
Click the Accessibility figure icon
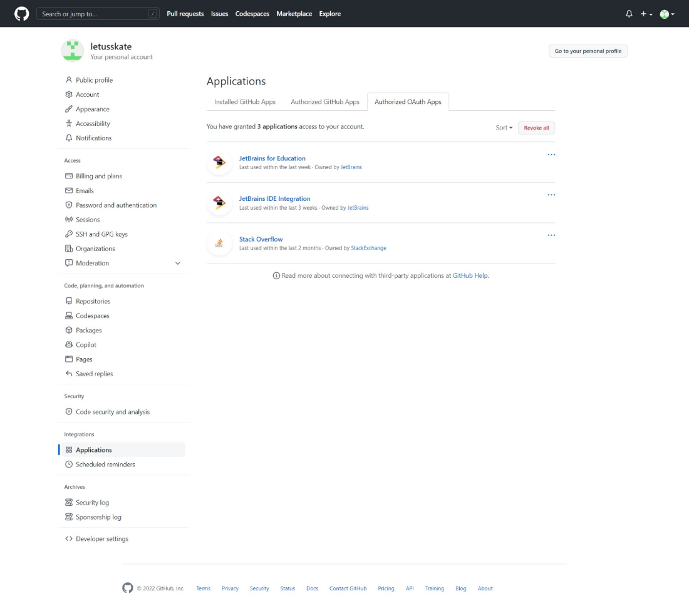tap(68, 123)
